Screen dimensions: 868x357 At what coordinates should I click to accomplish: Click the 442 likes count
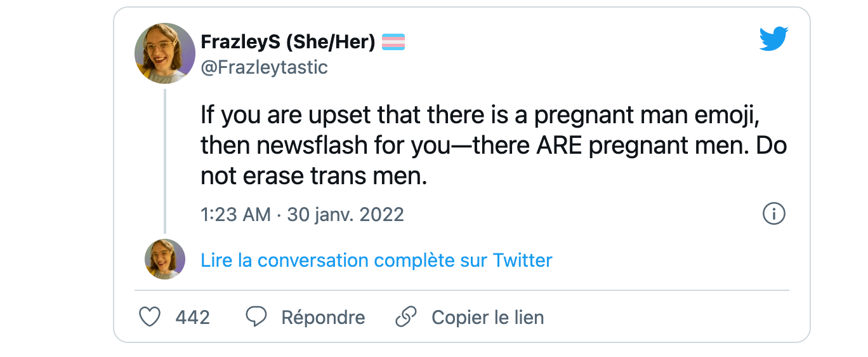coord(192,317)
